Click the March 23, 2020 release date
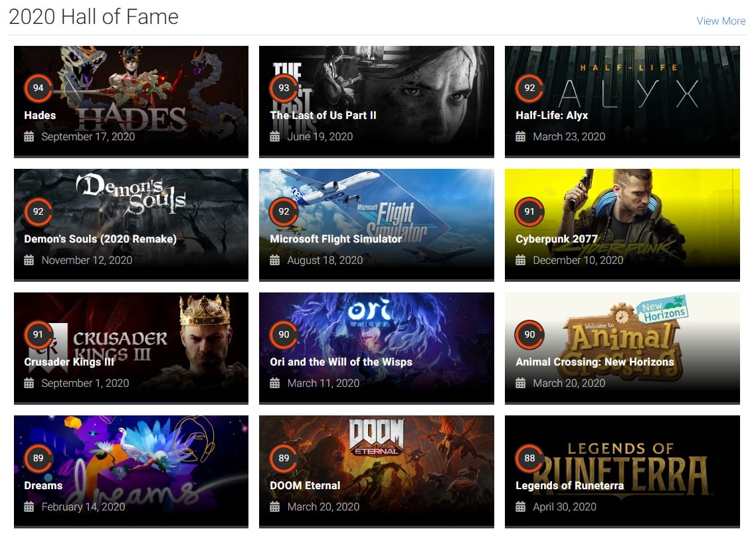 click(569, 136)
